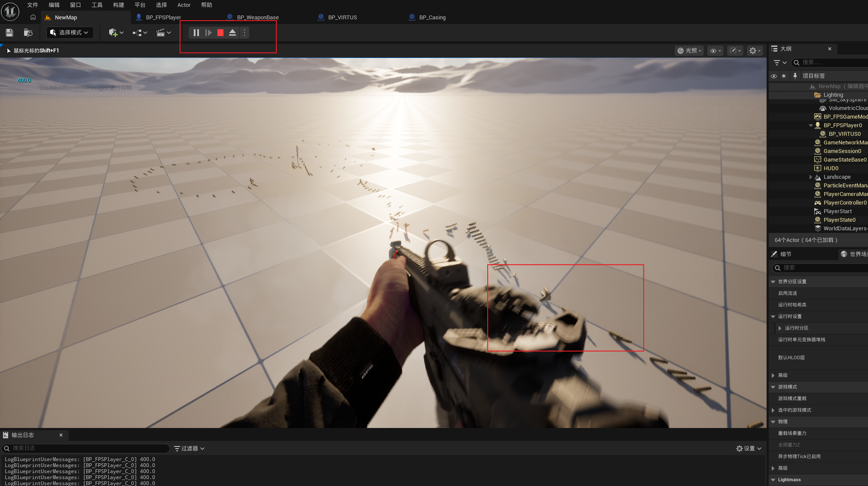Switch to the BP_VIRTUS tab
Viewport: 868px width, 486px height.
pyautogui.click(x=342, y=18)
